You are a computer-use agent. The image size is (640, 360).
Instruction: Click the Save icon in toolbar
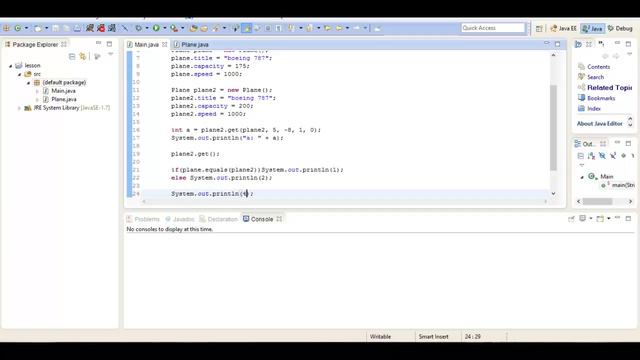(x=56, y=28)
